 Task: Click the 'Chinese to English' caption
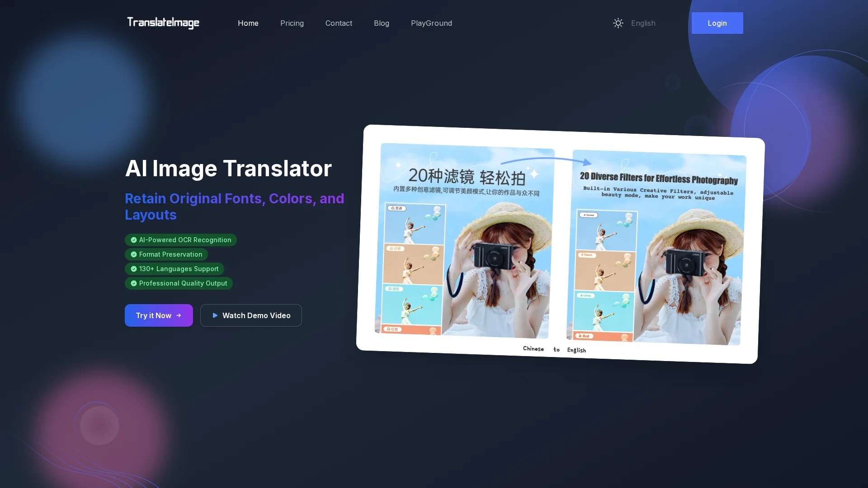554,349
